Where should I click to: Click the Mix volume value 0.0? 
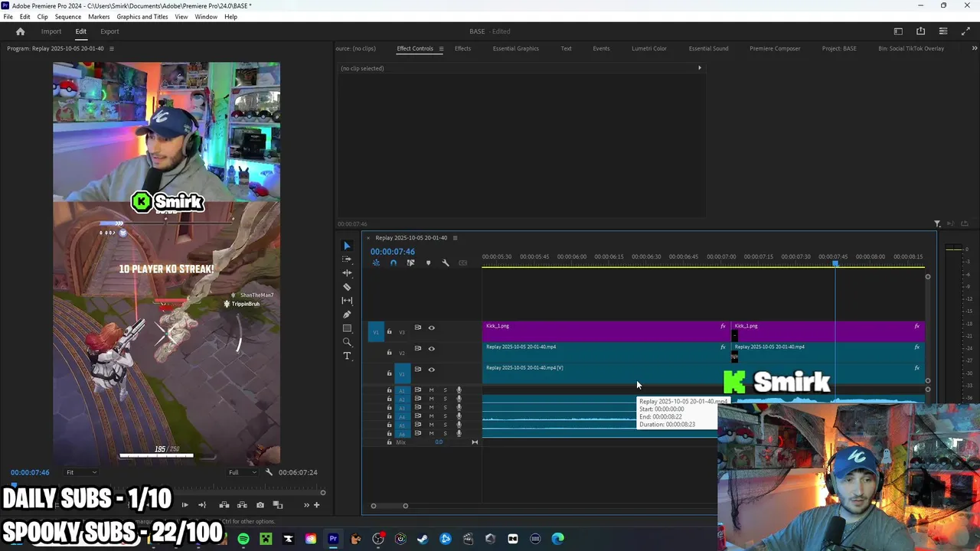click(x=439, y=442)
